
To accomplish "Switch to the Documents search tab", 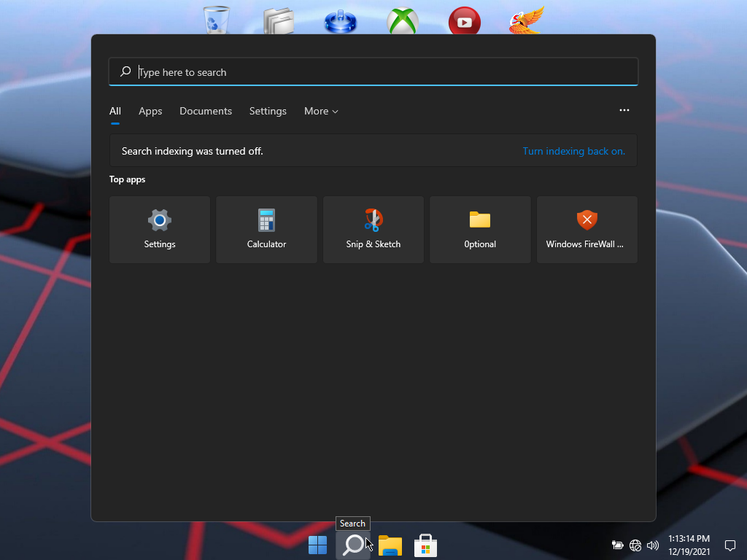I will click(x=206, y=111).
